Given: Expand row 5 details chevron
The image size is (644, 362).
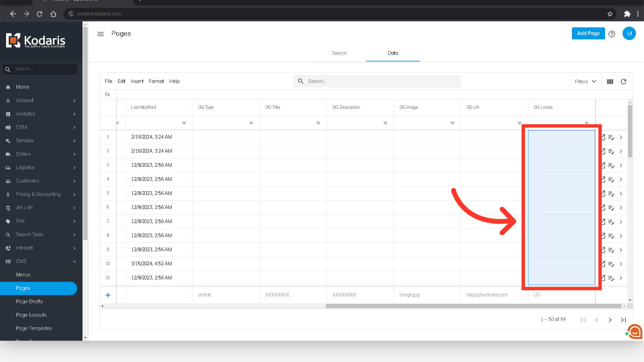Looking at the screenshot, I should (621, 193).
